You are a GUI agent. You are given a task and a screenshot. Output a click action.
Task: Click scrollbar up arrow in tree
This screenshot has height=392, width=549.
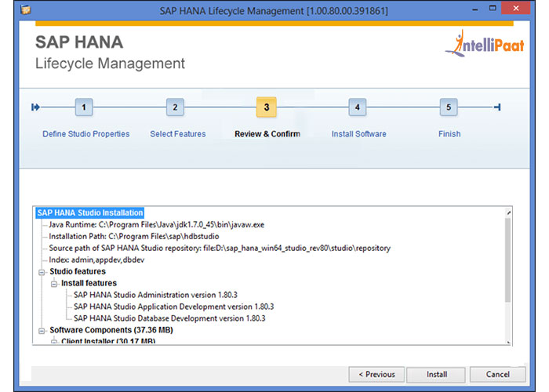(x=508, y=212)
